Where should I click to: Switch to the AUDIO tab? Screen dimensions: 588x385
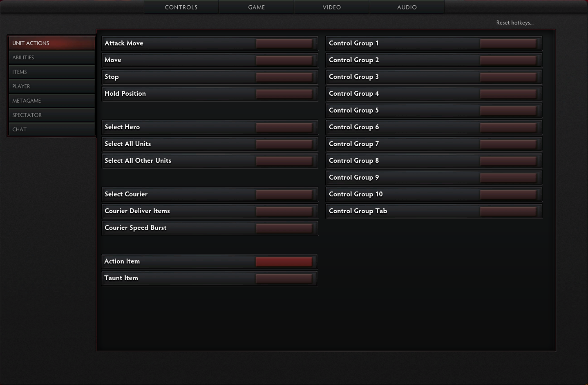(x=407, y=7)
